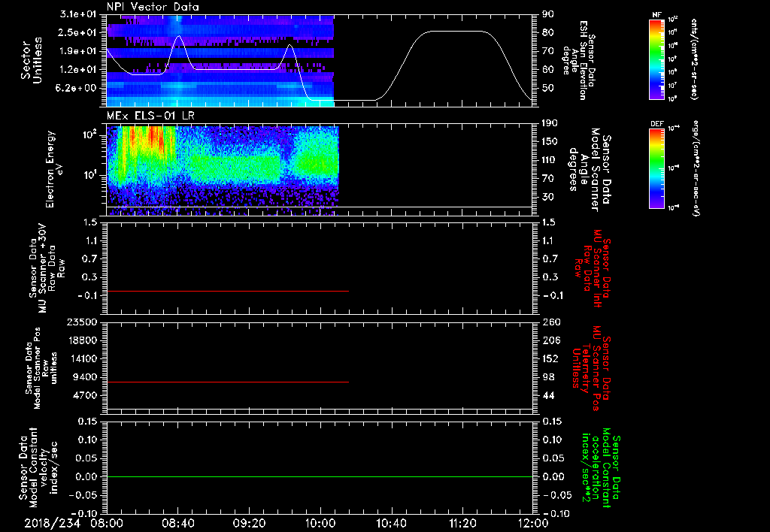Click the NF color scale bar
770x532 pixels.
656,59
